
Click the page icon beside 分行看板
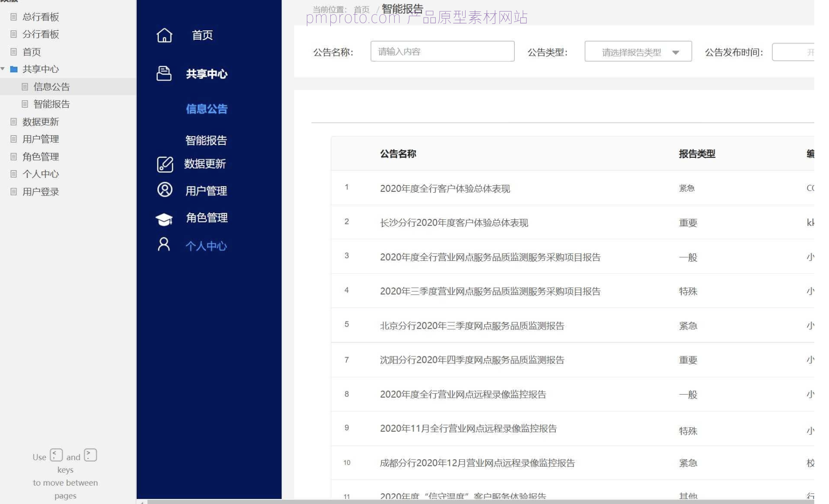click(14, 34)
